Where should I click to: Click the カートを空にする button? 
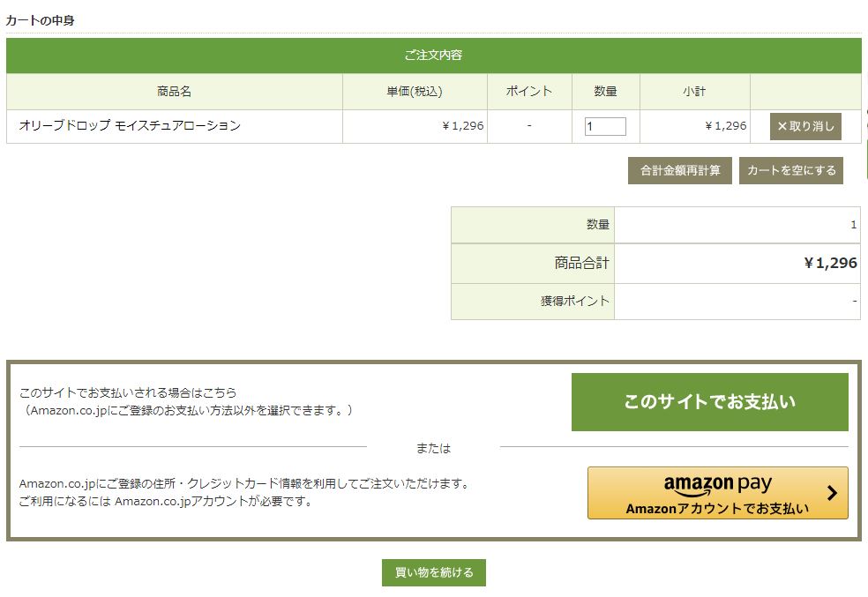[791, 170]
